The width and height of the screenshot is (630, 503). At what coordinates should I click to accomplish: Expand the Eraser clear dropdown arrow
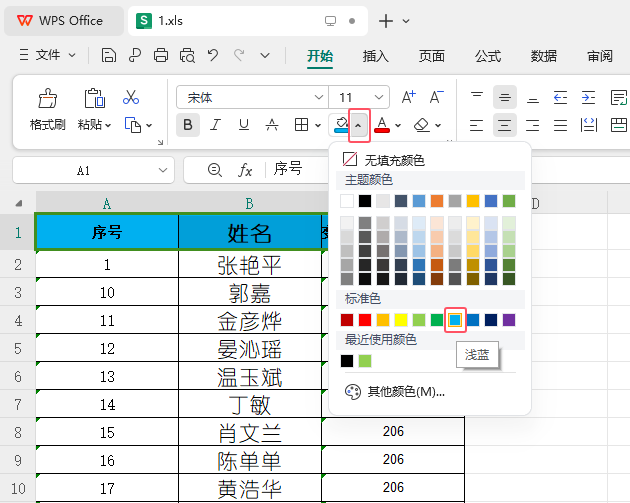point(438,125)
